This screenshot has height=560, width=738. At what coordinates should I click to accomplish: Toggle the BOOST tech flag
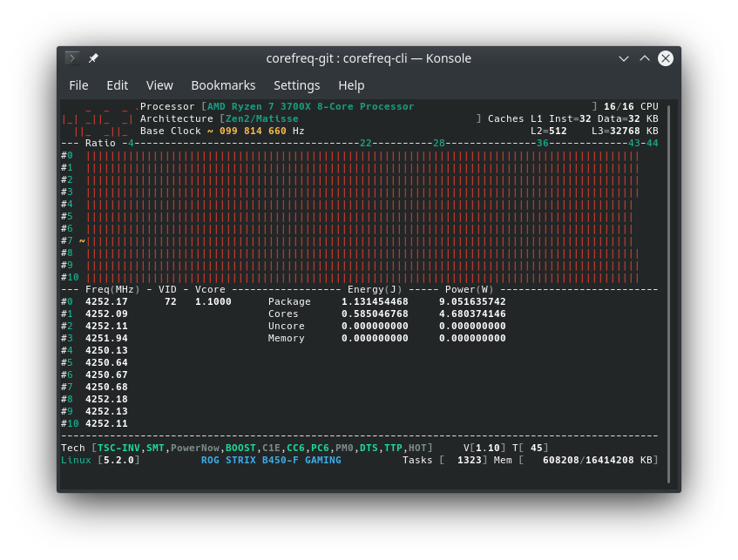(240, 448)
